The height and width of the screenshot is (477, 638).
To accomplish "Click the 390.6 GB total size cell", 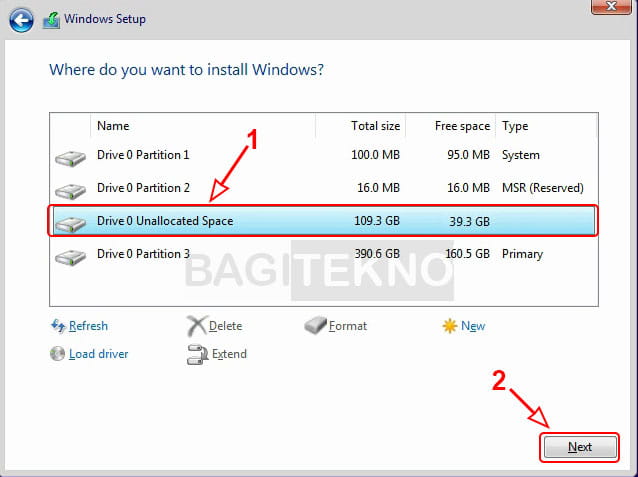I will (377, 254).
